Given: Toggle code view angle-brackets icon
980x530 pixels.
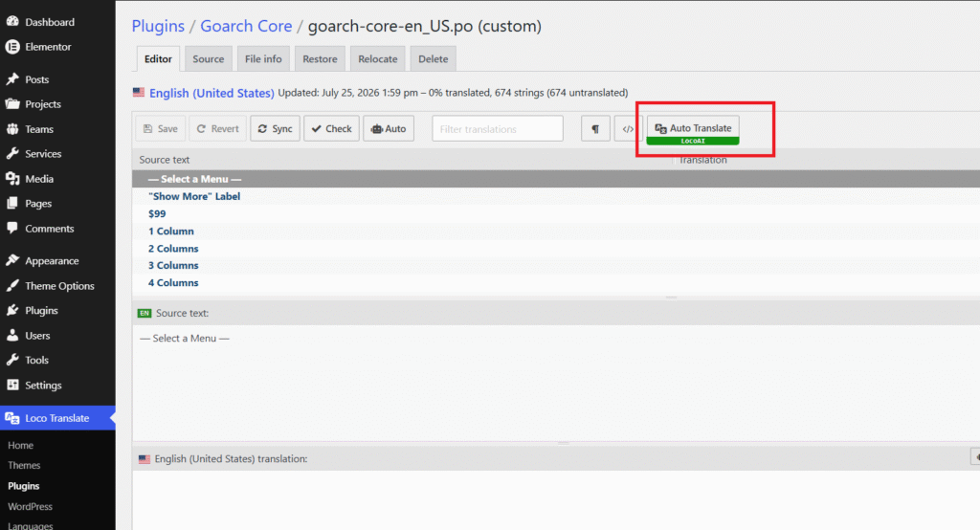Looking at the screenshot, I should coord(628,129).
